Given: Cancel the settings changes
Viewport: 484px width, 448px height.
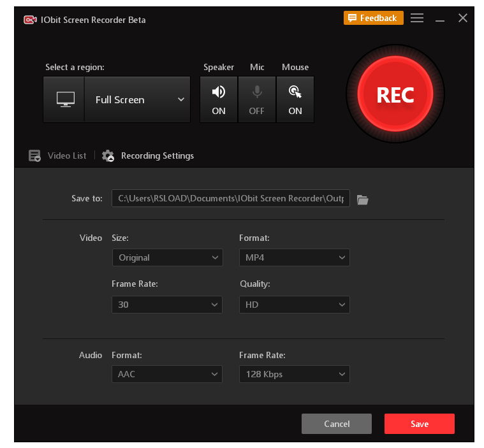Looking at the screenshot, I should coord(337,424).
